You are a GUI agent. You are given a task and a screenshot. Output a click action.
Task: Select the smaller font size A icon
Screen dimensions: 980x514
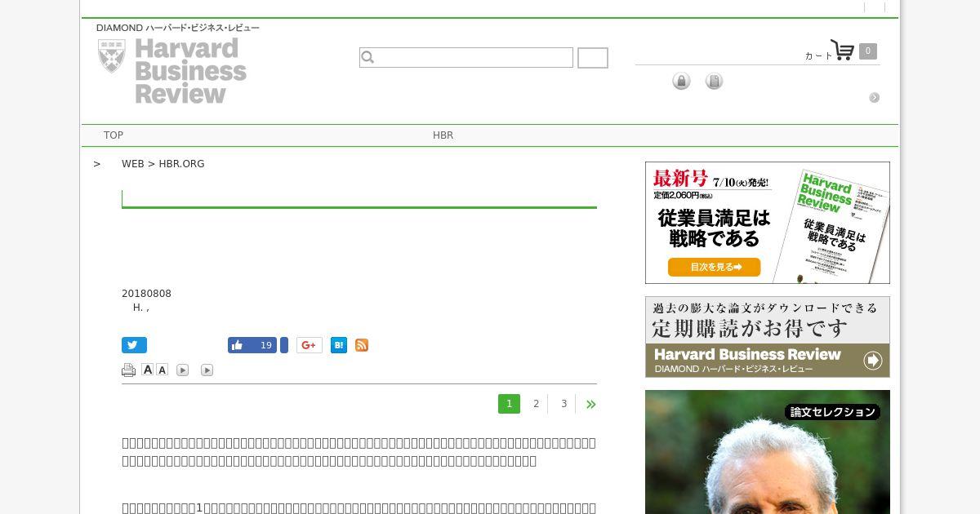coord(162,370)
